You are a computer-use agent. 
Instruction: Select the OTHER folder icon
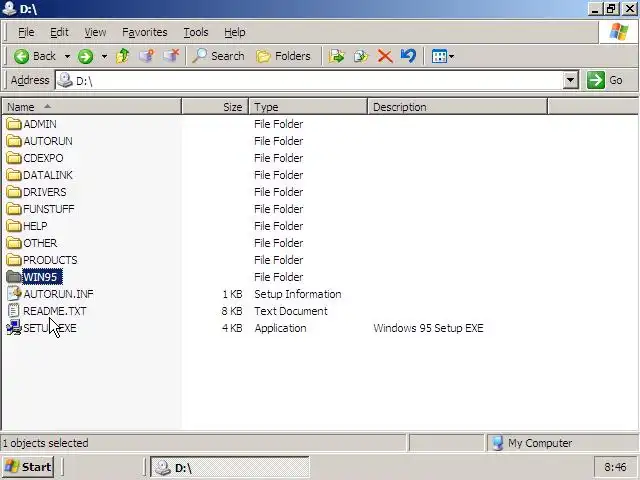14,243
